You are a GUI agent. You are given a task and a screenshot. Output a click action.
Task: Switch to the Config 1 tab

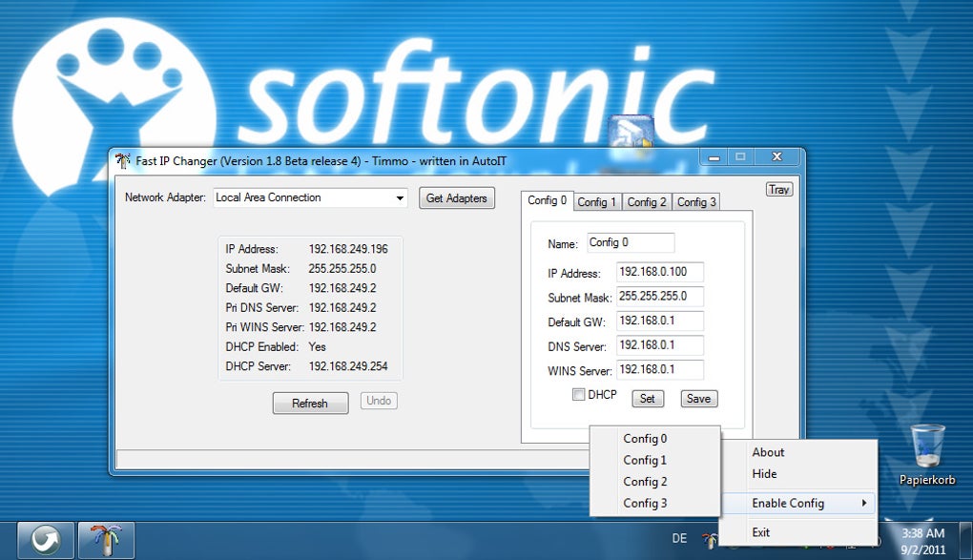pos(597,202)
